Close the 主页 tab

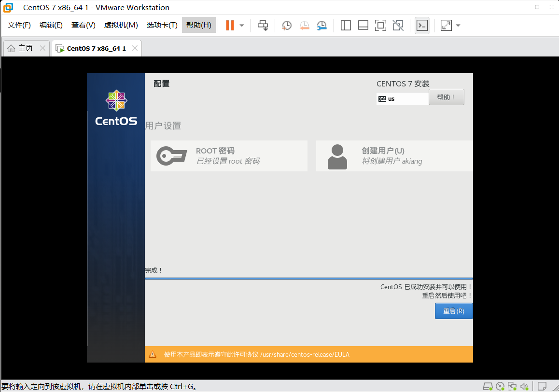[42, 48]
